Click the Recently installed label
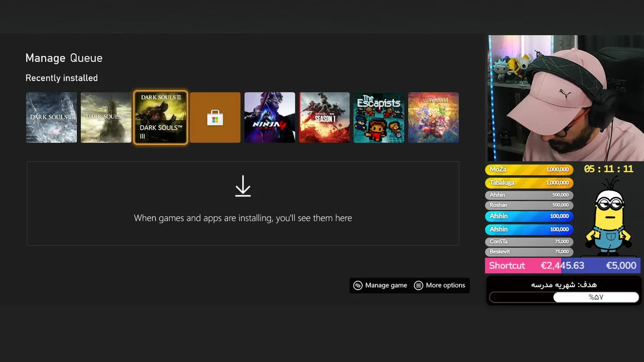 coord(61,78)
